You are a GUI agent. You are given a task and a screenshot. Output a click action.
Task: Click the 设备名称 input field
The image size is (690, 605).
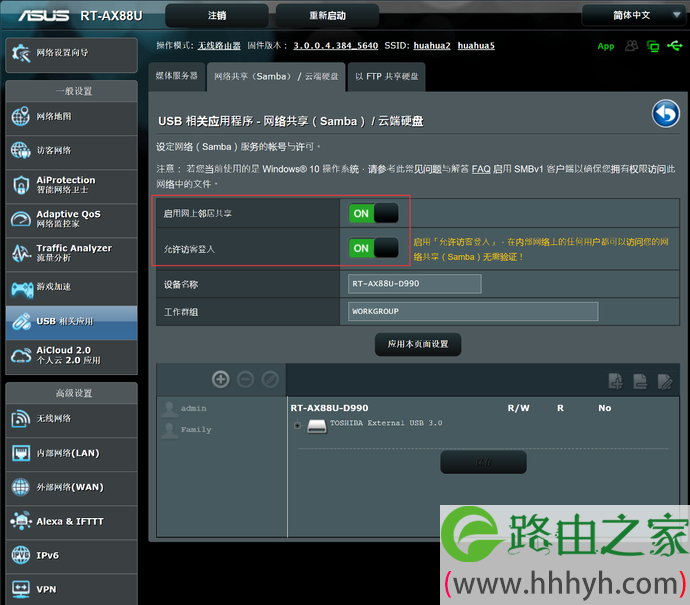(x=415, y=284)
